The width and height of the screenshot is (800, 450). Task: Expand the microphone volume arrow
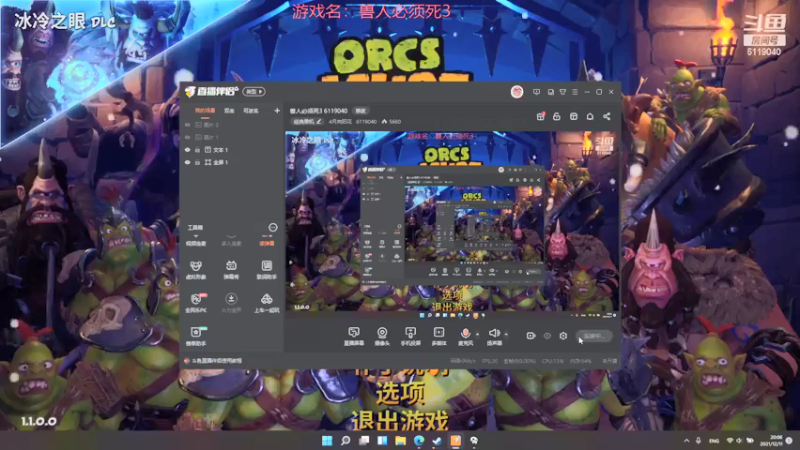[478, 334]
